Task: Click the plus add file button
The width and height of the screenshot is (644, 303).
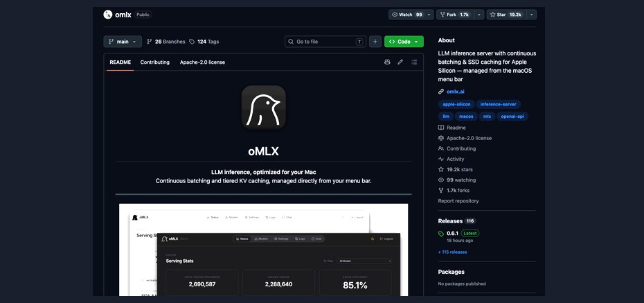Action: click(x=375, y=42)
